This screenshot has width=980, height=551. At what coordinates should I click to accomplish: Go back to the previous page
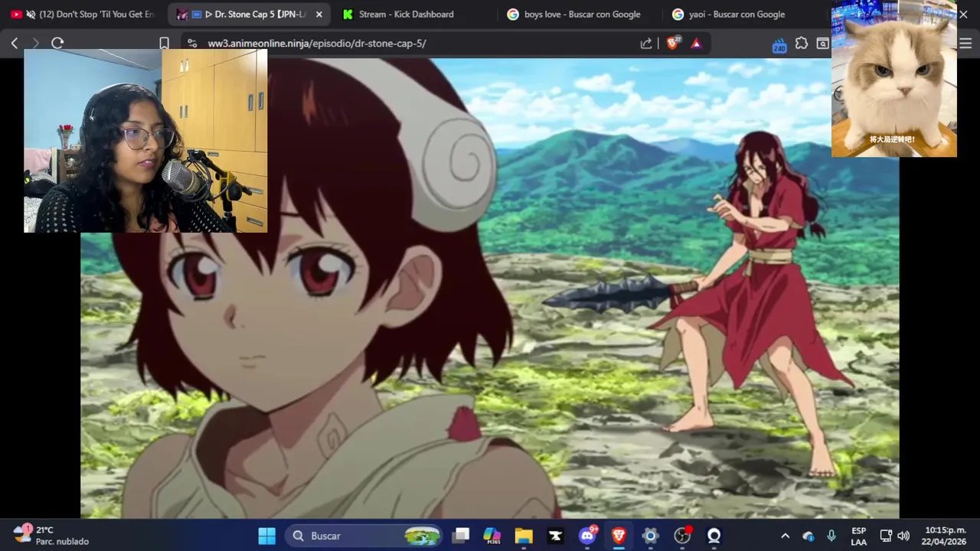point(15,44)
